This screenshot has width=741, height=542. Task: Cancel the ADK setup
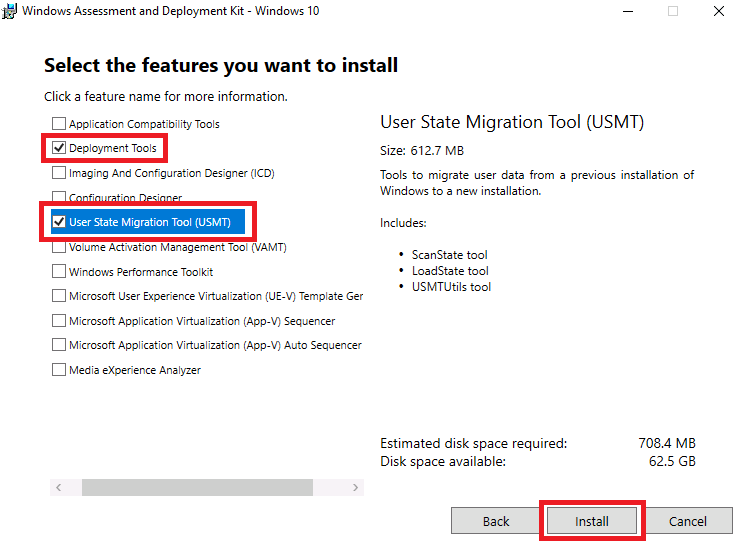tap(687, 521)
